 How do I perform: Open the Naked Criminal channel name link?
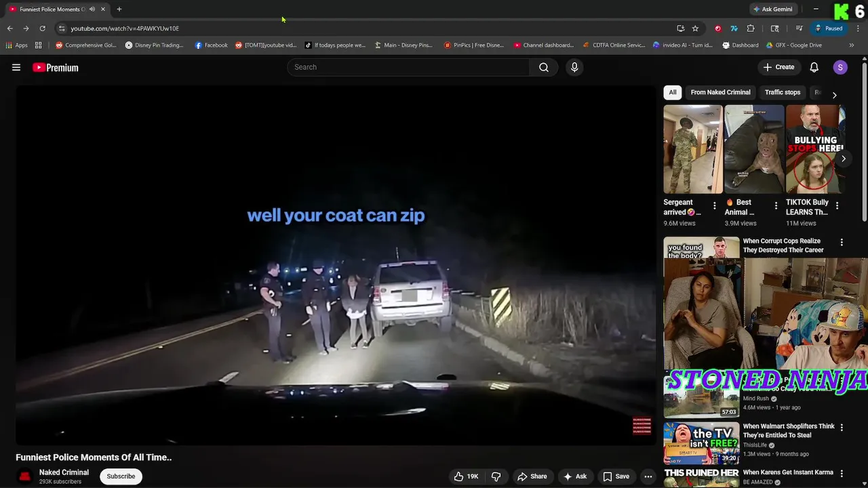click(x=64, y=472)
